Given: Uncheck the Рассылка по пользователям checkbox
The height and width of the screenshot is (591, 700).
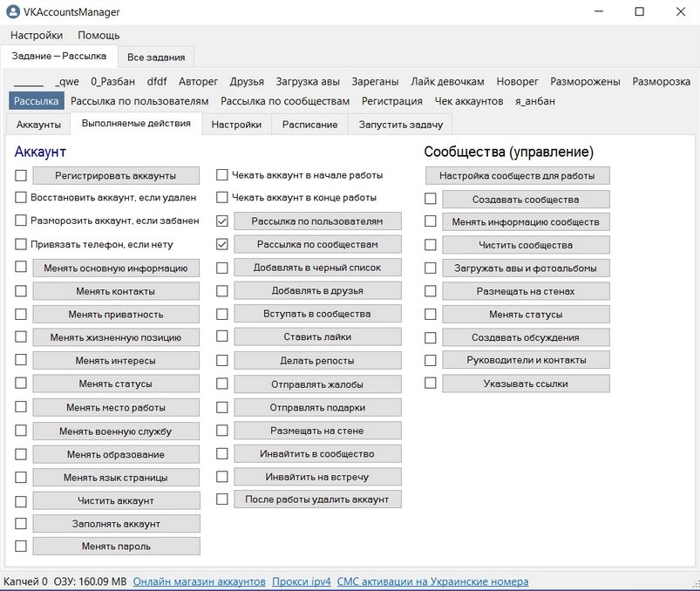Looking at the screenshot, I should [222, 221].
